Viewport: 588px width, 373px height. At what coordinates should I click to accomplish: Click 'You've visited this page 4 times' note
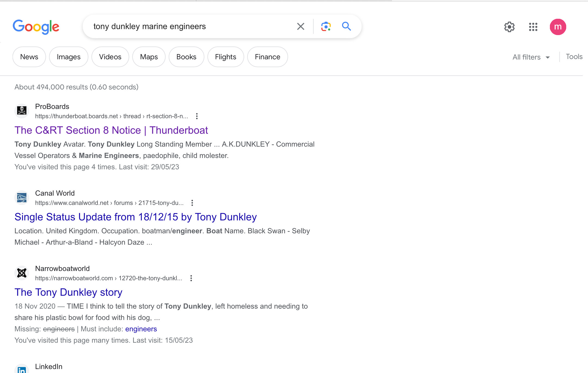[x=97, y=167]
